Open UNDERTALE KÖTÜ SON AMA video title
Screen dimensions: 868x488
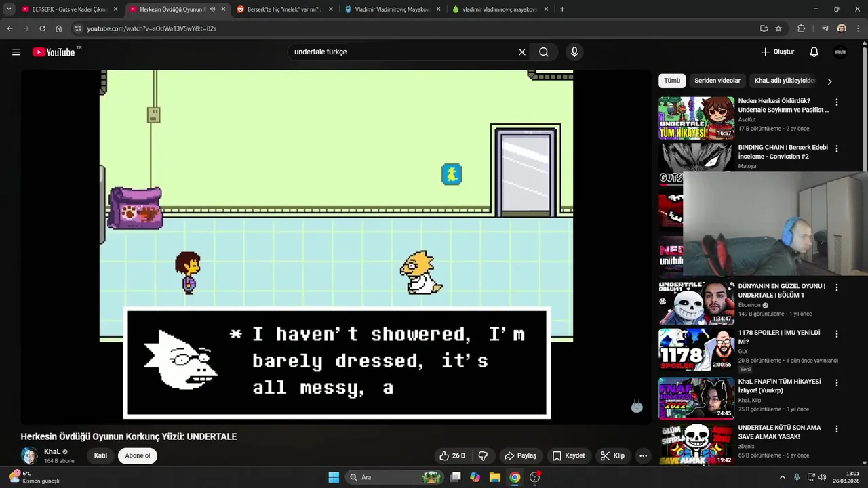click(779, 432)
